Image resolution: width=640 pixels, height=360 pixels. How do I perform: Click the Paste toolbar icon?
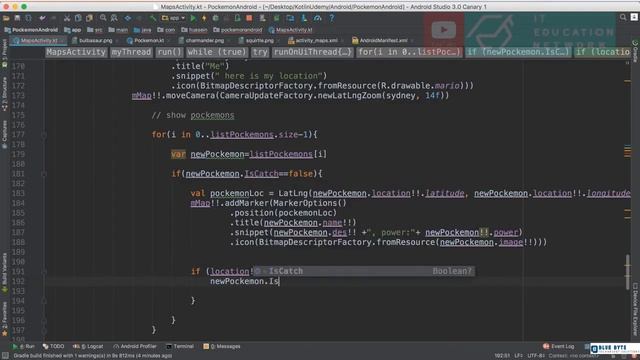[89, 18]
